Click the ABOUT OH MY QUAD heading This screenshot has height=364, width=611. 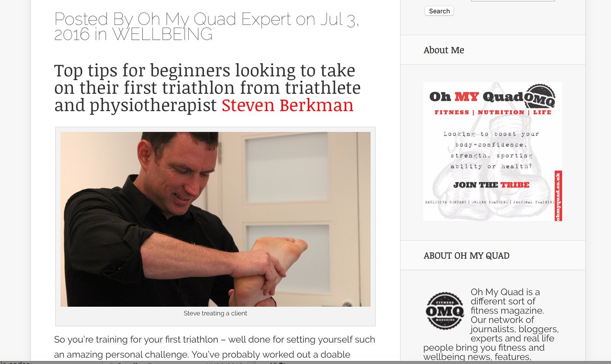point(466,256)
